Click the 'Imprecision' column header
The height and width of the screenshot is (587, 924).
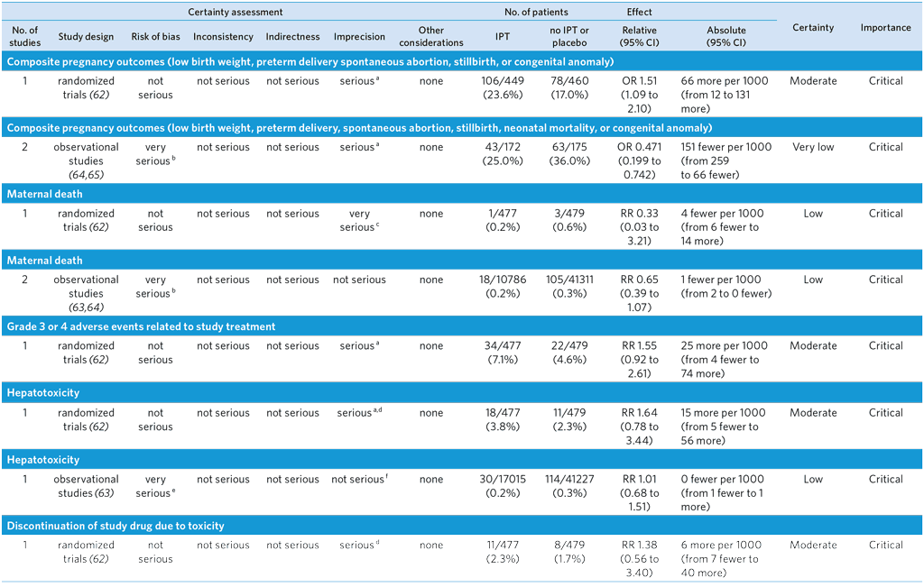359,37
